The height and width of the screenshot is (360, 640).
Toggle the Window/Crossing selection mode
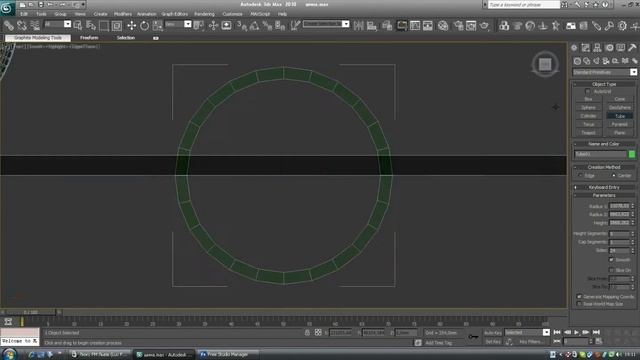tap(117, 26)
